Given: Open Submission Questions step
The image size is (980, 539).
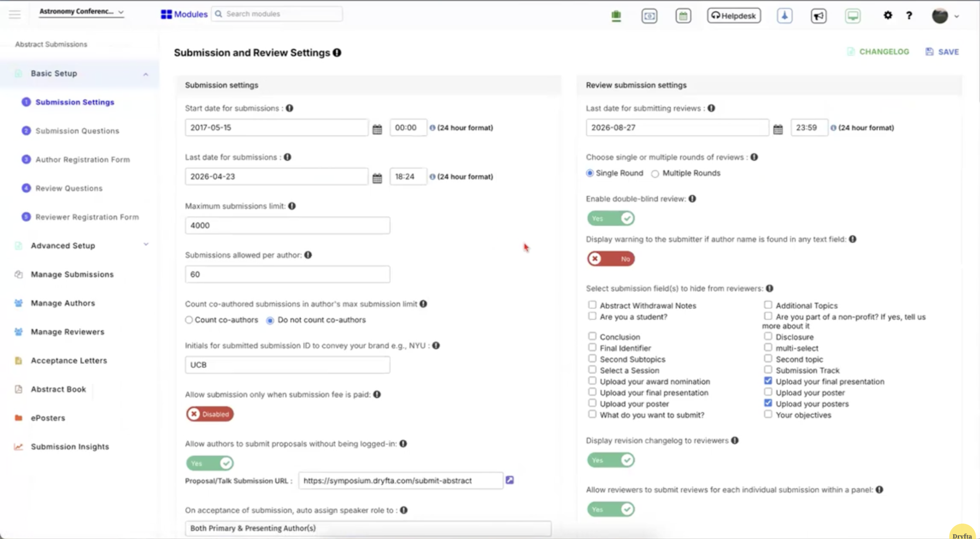Looking at the screenshot, I should (x=77, y=131).
